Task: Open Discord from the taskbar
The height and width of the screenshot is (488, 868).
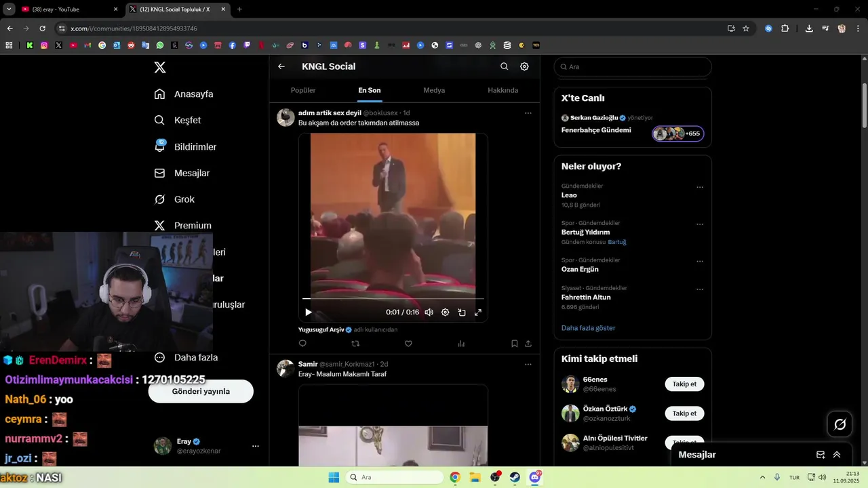Action: (535, 477)
